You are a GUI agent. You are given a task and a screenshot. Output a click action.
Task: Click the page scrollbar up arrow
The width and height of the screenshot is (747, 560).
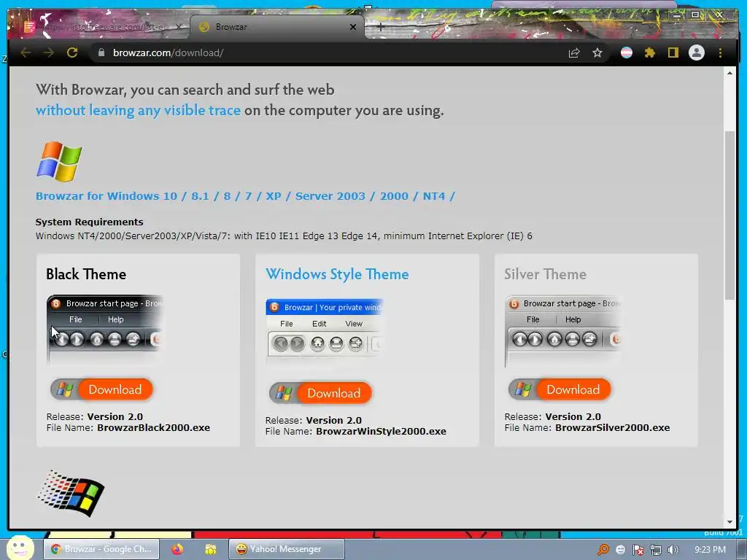click(x=729, y=73)
